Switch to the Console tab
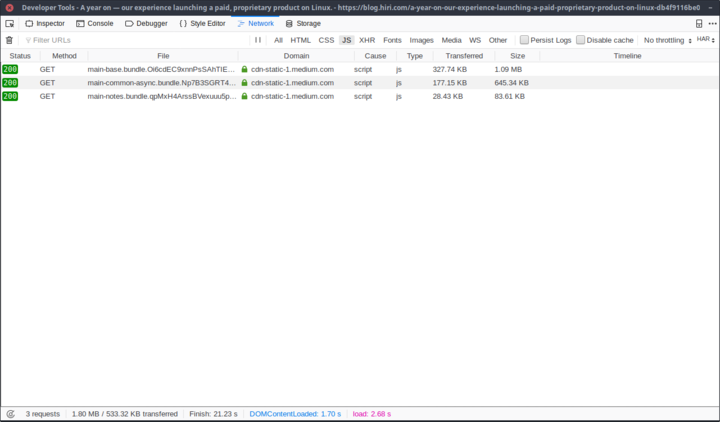This screenshot has height=422, width=720. (x=94, y=23)
